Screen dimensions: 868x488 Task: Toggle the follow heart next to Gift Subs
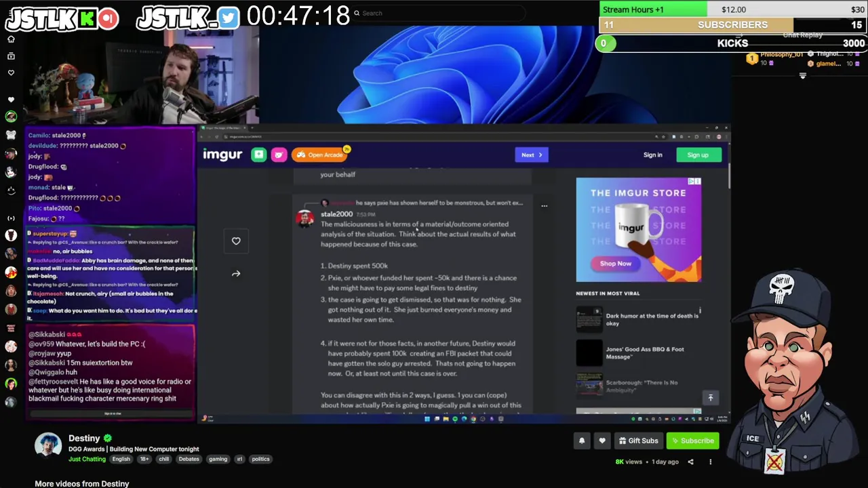coord(602,441)
